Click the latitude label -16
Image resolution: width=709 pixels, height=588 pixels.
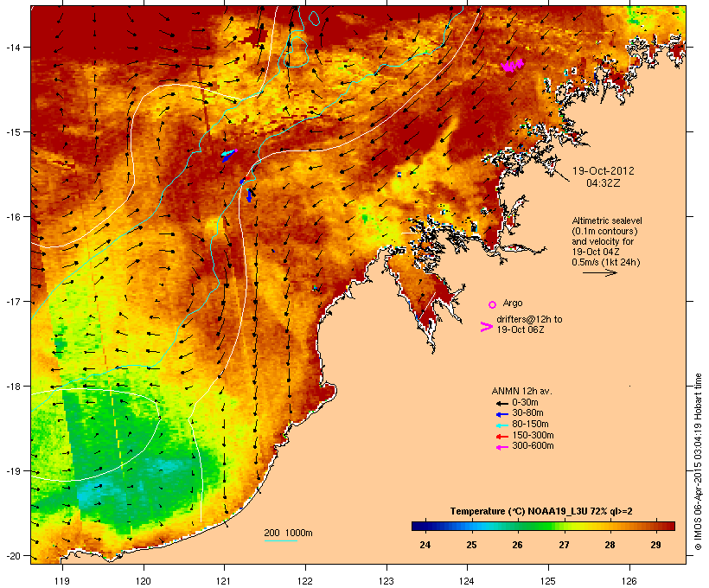coord(12,217)
